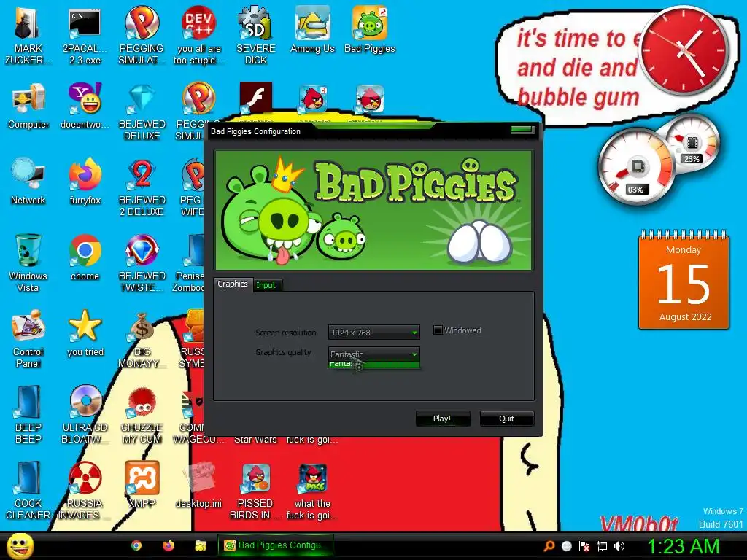Screen dimensions: 747x560
Task: Select the Network desktop icon
Action: 28,182
